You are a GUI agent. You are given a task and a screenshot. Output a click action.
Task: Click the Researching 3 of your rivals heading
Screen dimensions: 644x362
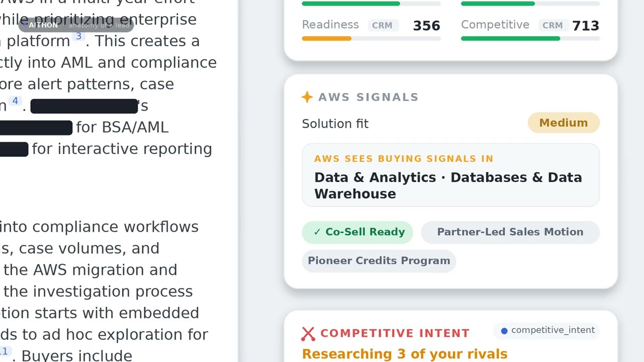click(x=405, y=354)
